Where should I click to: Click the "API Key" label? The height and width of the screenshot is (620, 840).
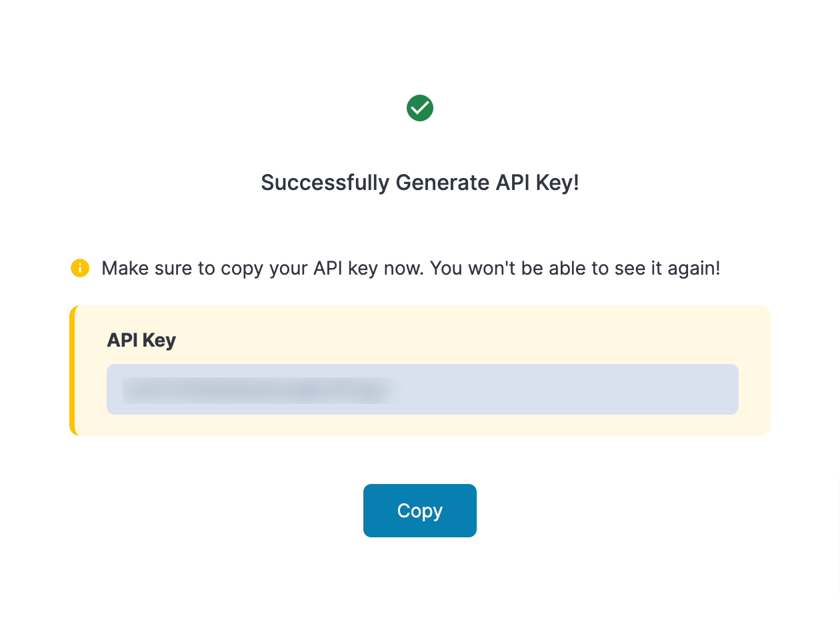click(x=141, y=340)
